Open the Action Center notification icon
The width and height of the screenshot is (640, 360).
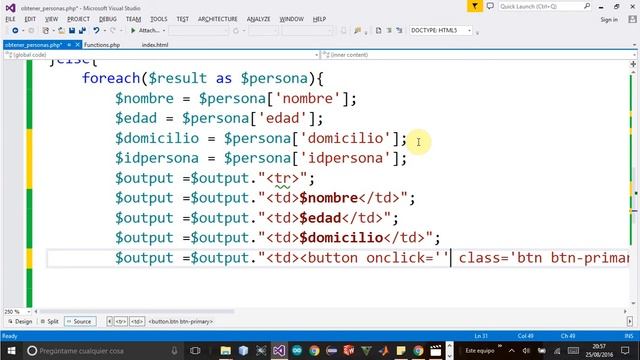coord(625,351)
